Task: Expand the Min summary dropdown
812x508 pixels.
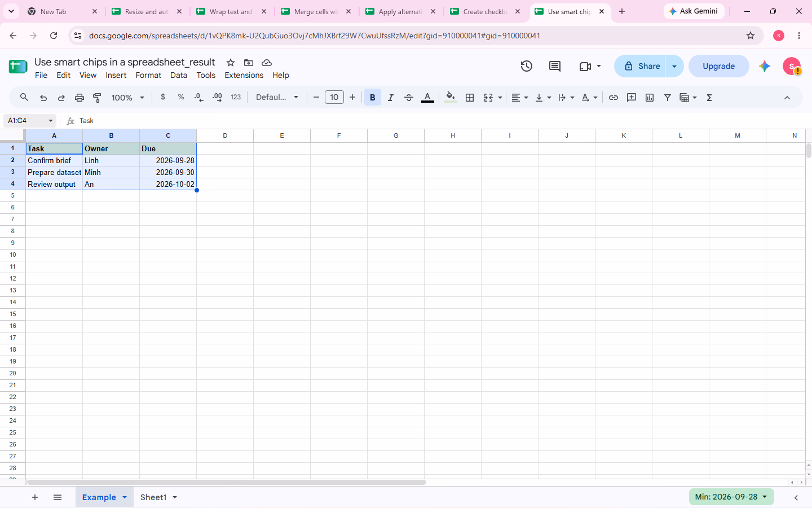Action: 731,497
